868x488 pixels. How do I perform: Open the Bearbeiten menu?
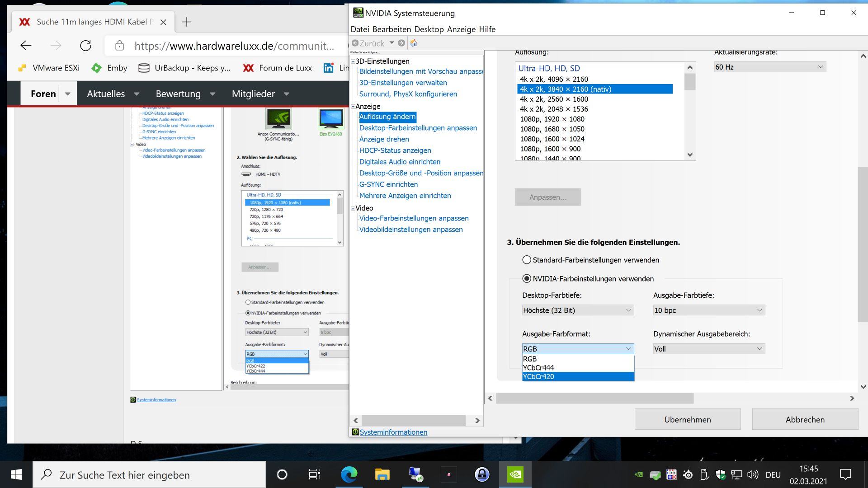392,29
